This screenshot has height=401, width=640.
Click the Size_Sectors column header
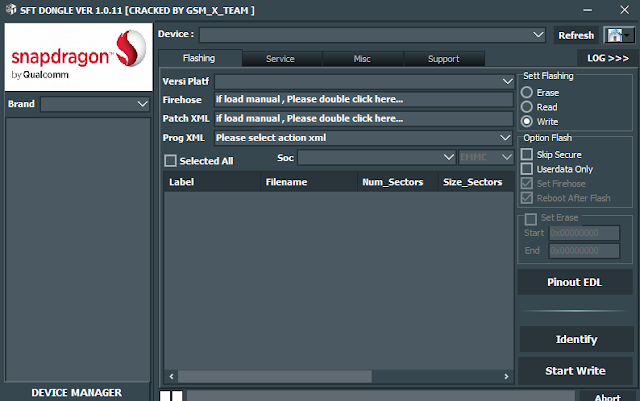point(476,182)
